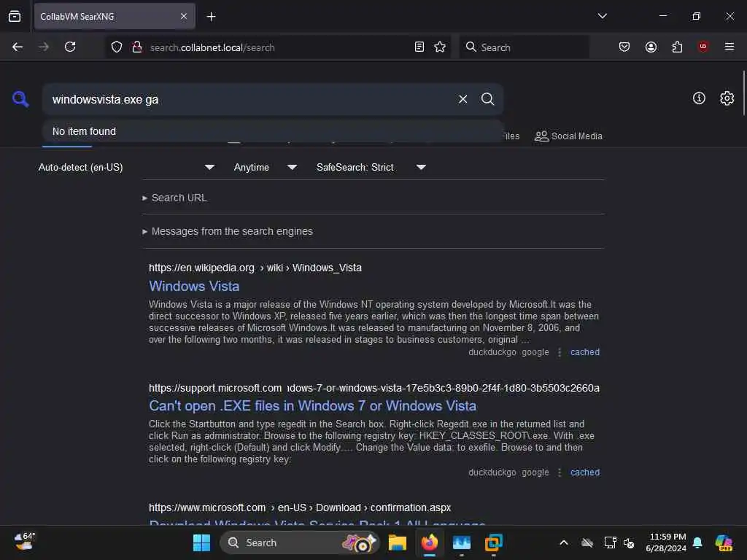Select the CollabVM SearXNG browser tab
Viewport: 747px width, 560px height.
[x=115, y=17]
